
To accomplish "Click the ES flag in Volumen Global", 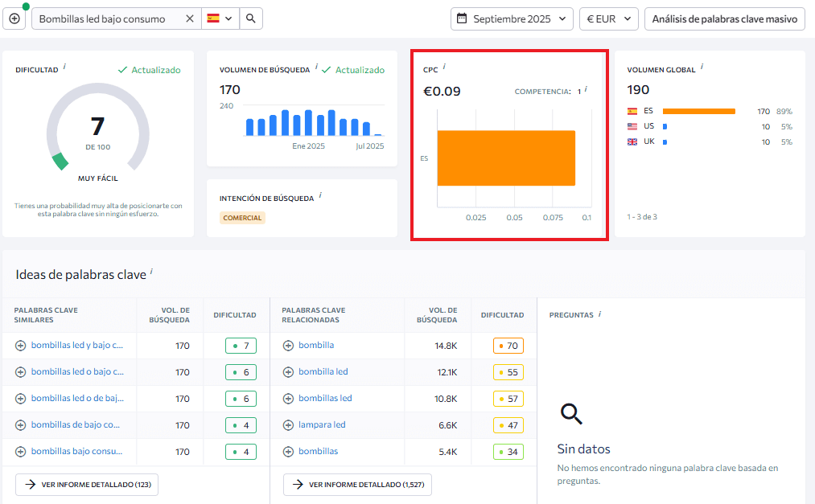I will [x=632, y=111].
